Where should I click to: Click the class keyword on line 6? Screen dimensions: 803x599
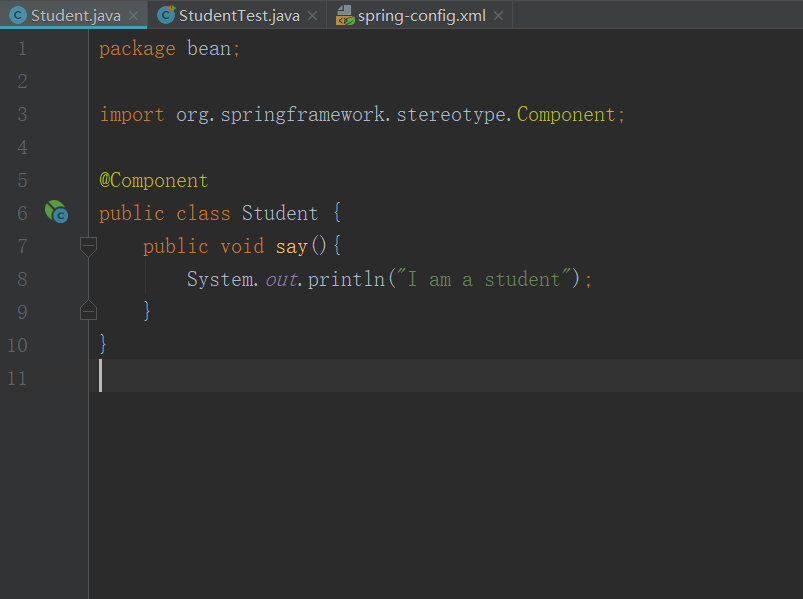(x=203, y=213)
